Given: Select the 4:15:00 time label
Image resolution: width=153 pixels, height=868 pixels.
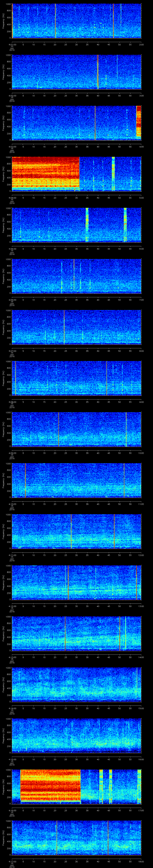Looking at the screenshot, I should 12,759.
